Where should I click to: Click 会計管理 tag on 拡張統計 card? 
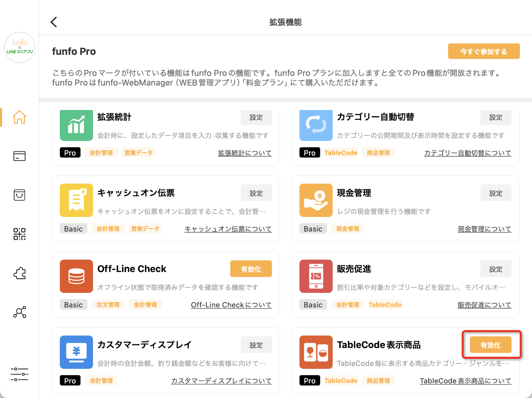coord(101,153)
